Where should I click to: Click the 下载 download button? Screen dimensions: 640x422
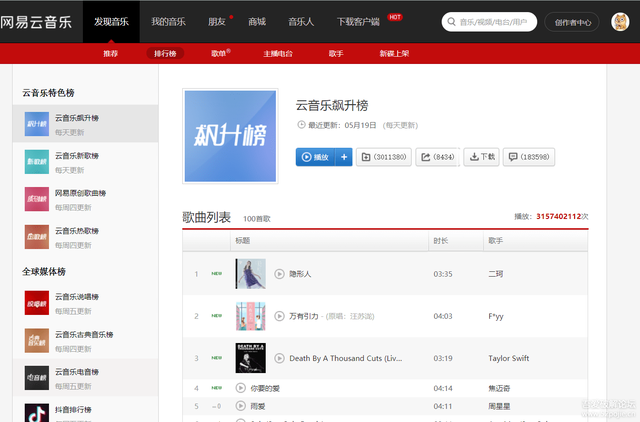click(x=482, y=157)
